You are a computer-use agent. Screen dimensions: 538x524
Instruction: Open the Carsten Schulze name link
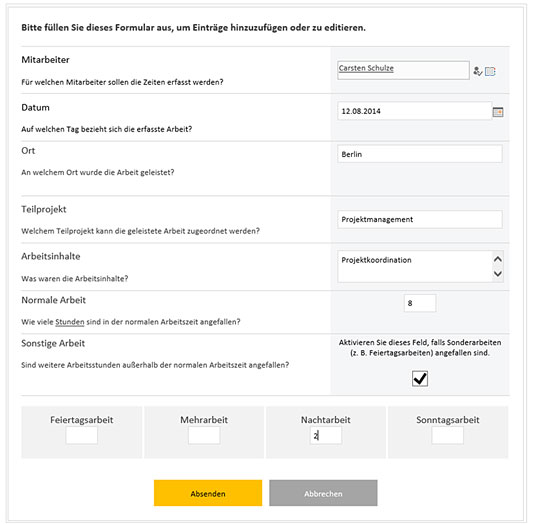pyautogui.click(x=366, y=68)
